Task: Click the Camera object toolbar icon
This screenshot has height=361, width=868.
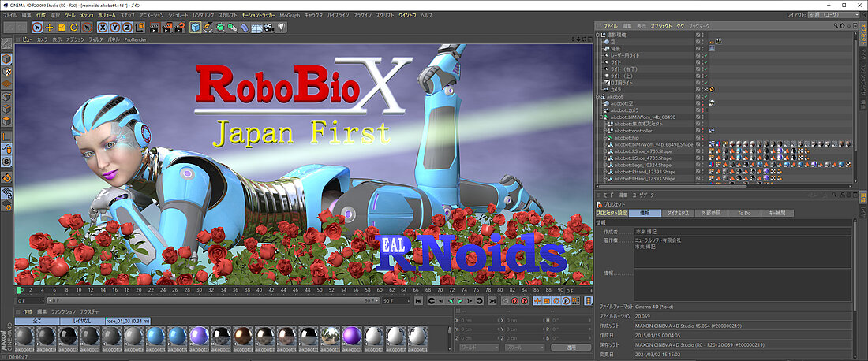Action: pos(270,28)
